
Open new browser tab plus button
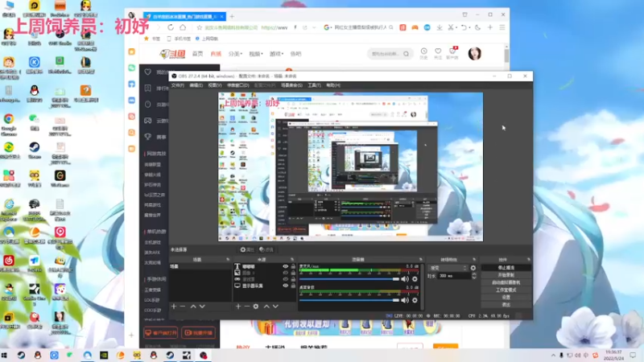pyautogui.click(x=232, y=16)
